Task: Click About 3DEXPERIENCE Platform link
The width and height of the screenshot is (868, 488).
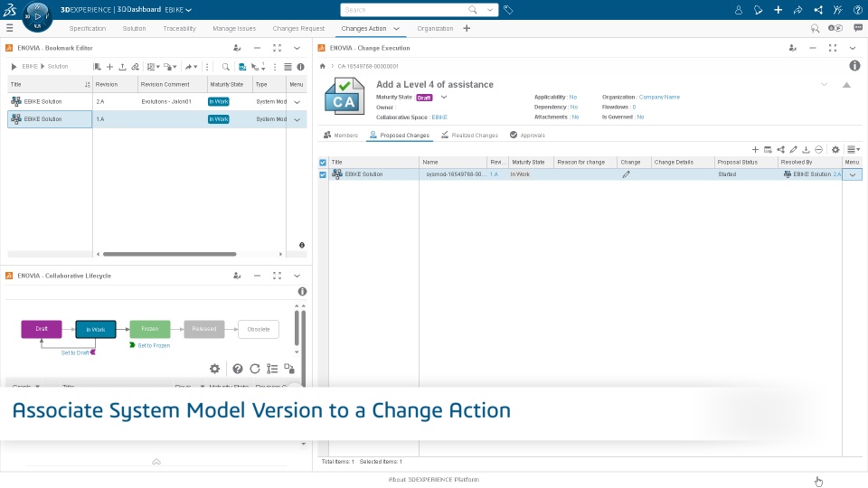Action: point(434,480)
